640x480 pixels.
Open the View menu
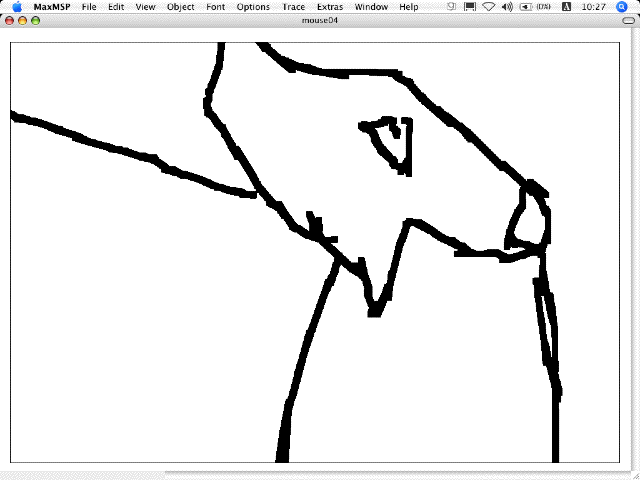(145, 7)
